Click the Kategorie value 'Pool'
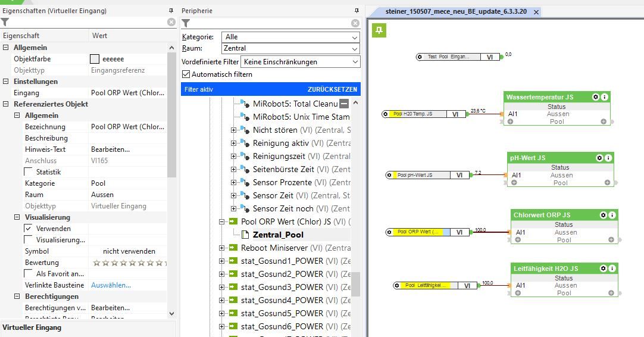This screenshot has width=644, height=337. 98,183
